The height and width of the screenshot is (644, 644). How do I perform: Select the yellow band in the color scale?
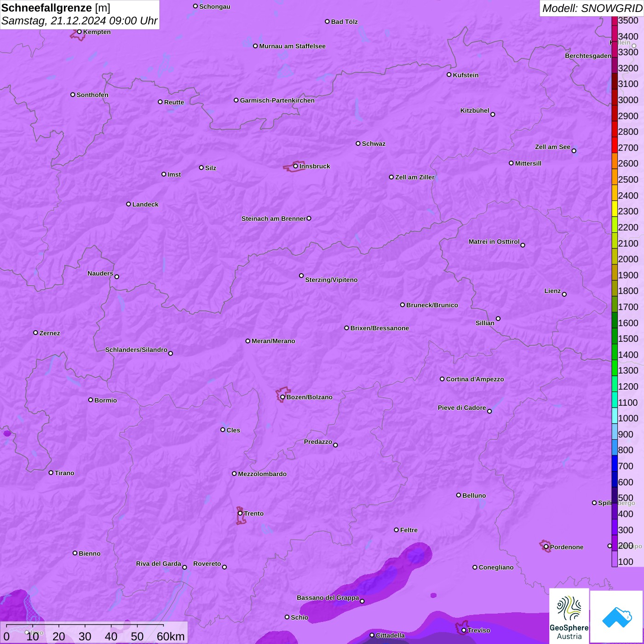(x=615, y=208)
